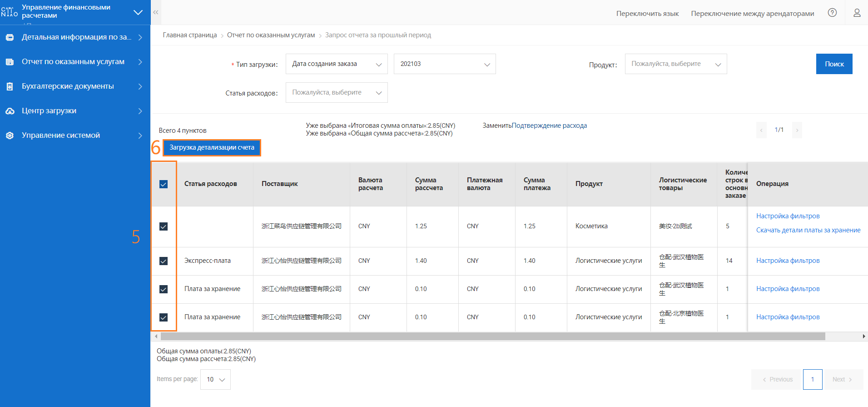Image resolution: width=868 pixels, height=407 pixels.
Task: Click horizontal scrollbar left arrow
Action: [x=156, y=337]
